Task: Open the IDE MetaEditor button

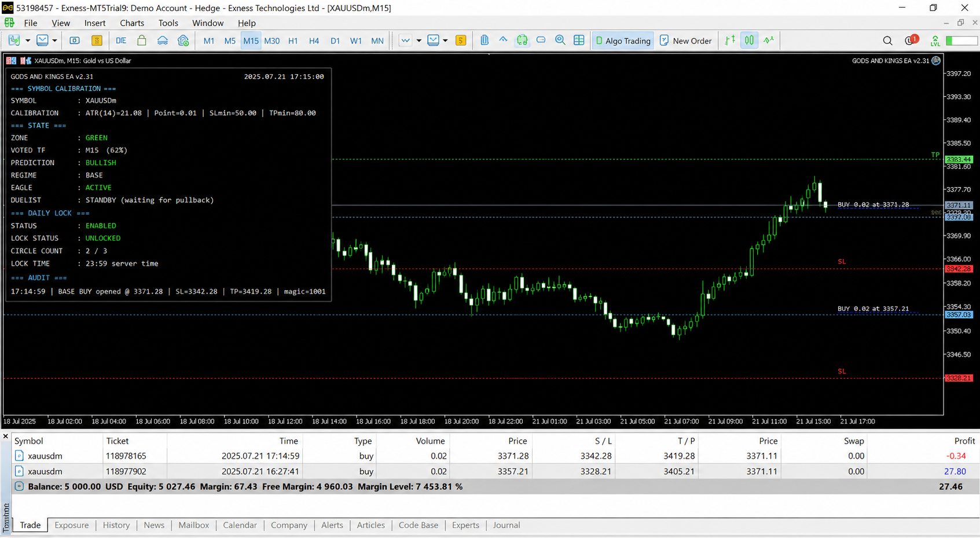Action: pos(121,41)
